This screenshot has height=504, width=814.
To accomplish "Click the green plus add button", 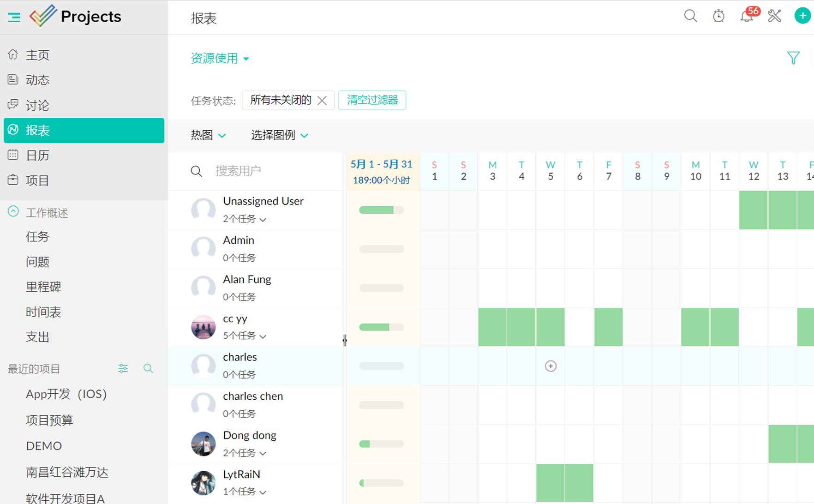I will point(802,16).
